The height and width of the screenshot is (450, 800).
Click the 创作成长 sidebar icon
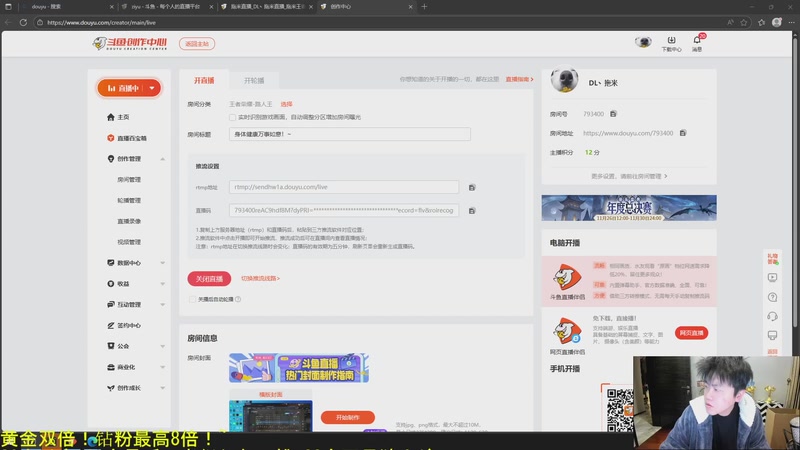tap(111, 388)
